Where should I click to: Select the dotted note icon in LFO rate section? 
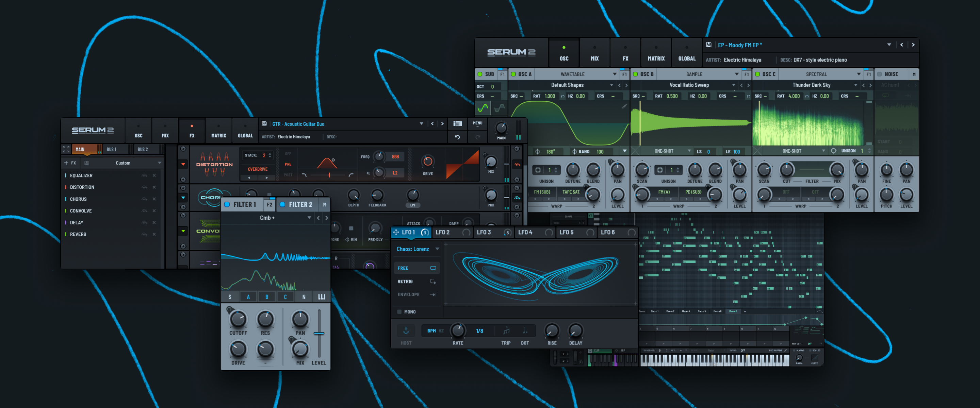pos(525,331)
